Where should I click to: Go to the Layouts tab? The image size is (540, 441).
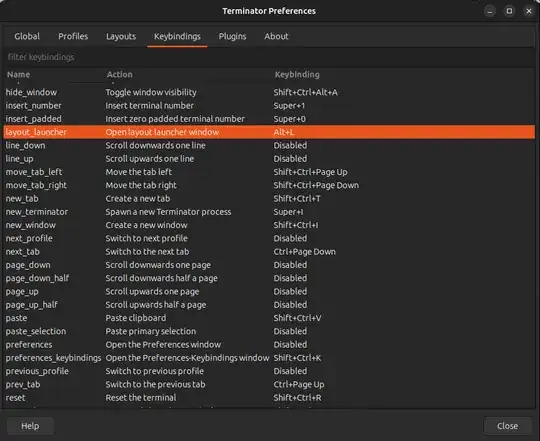pos(121,36)
